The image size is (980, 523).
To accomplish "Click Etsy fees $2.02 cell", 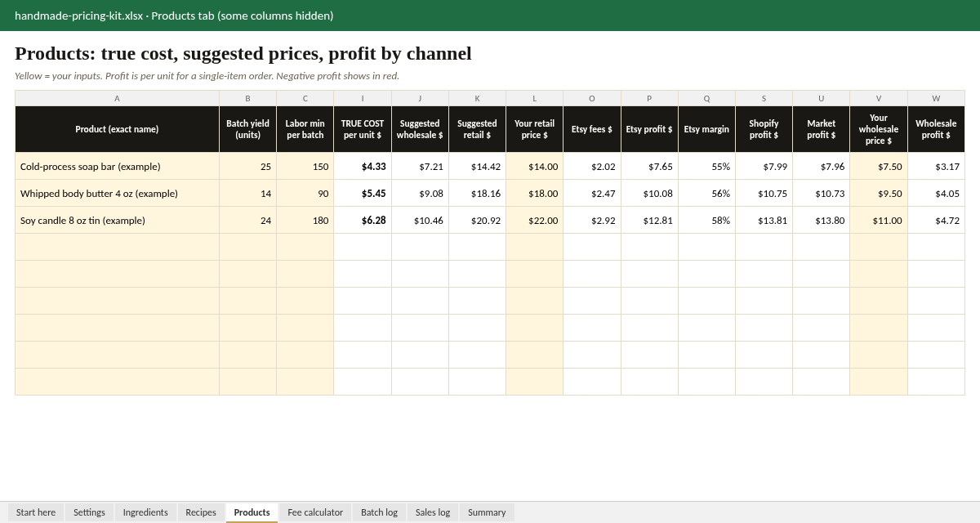I will click(592, 166).
